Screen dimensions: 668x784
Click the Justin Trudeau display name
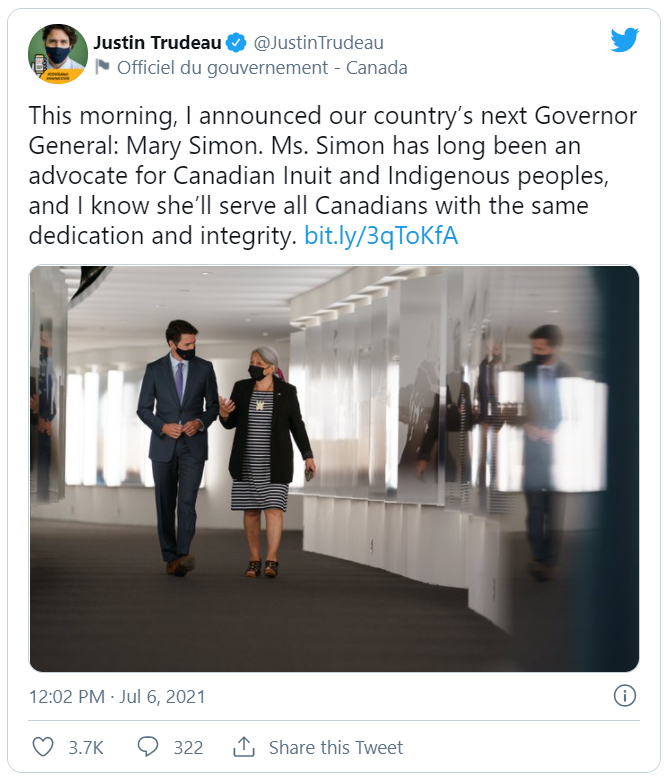tap(156, 43)
